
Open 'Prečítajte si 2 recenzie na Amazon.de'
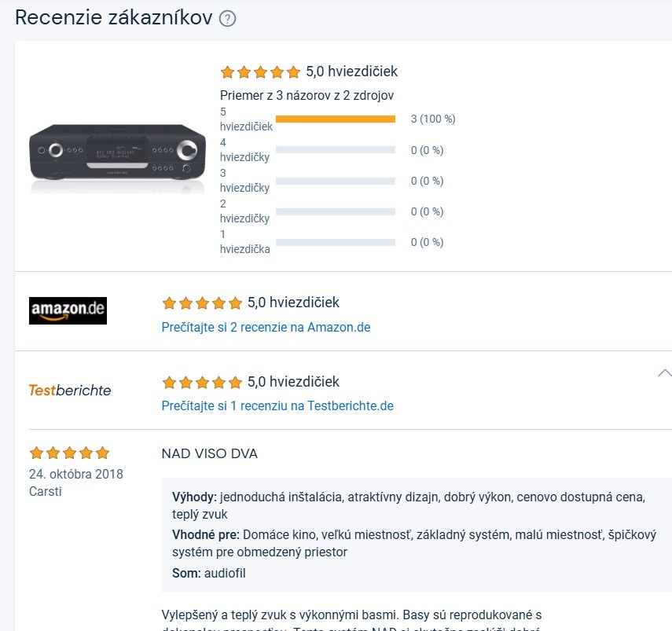pyautogui.click(x=266, y=327)
